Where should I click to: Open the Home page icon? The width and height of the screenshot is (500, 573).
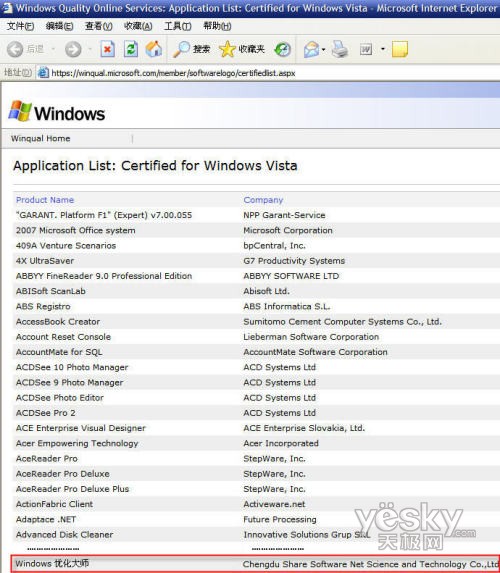154,49
